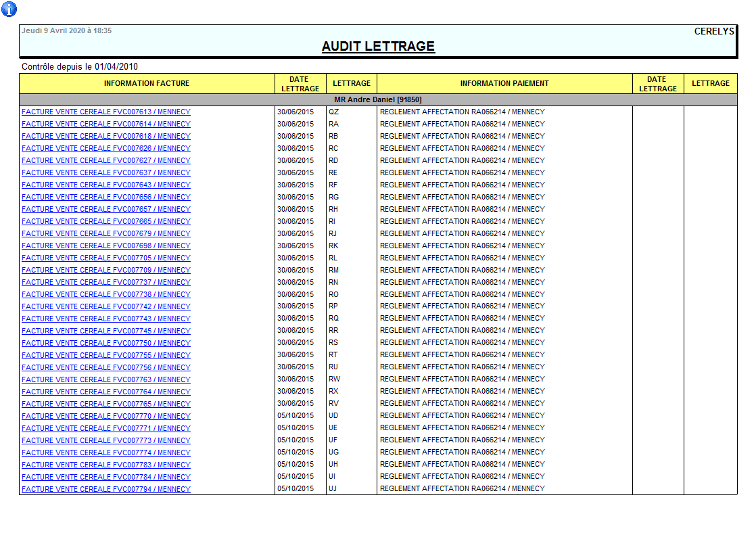Open the FVC007738 invoice link

[106, 295]
